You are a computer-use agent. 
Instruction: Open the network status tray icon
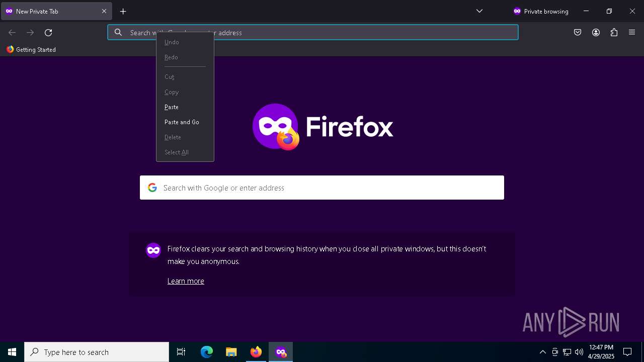[x=567, y=352]
